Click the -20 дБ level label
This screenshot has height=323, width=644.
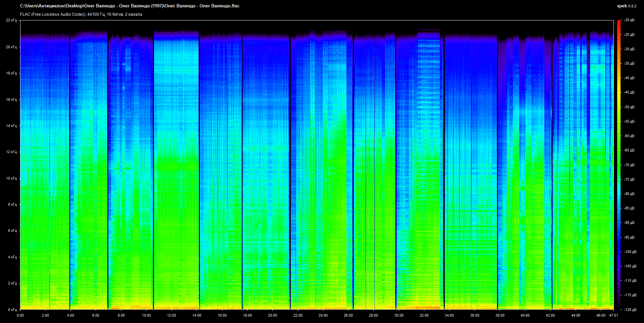click(629, 20)
